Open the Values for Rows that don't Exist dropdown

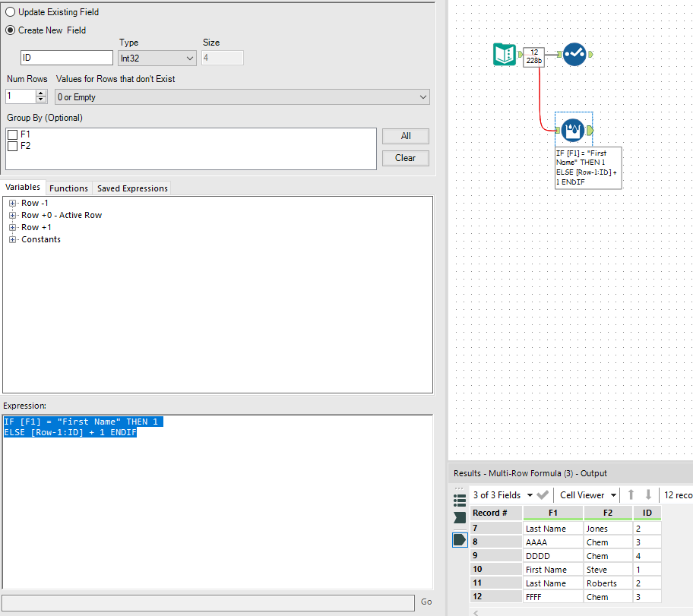pyautogui.click(x=242, y=97)
